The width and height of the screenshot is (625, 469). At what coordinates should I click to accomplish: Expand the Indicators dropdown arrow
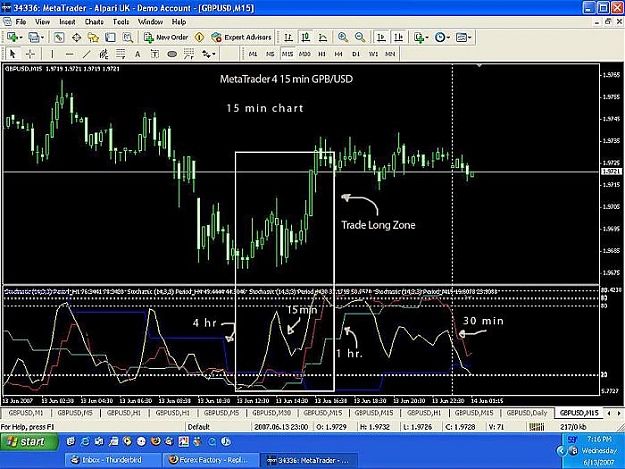tap(427, 38)
